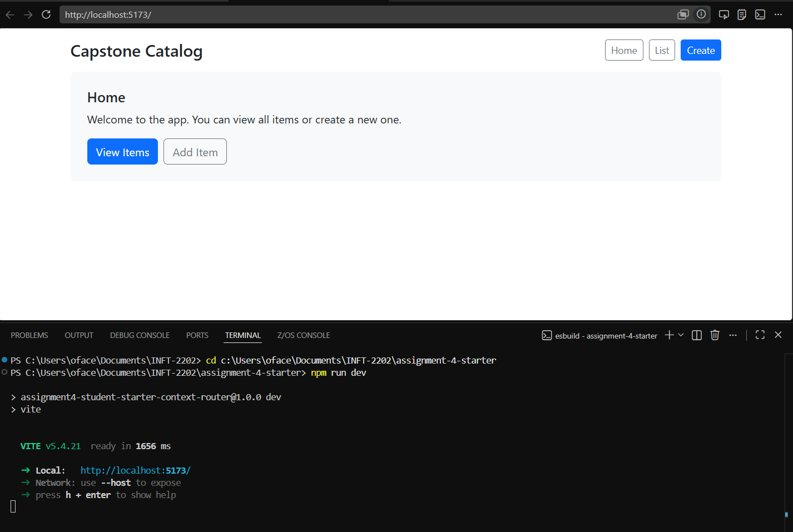
Task: Close the terminal panel
Action: (778, 335)
